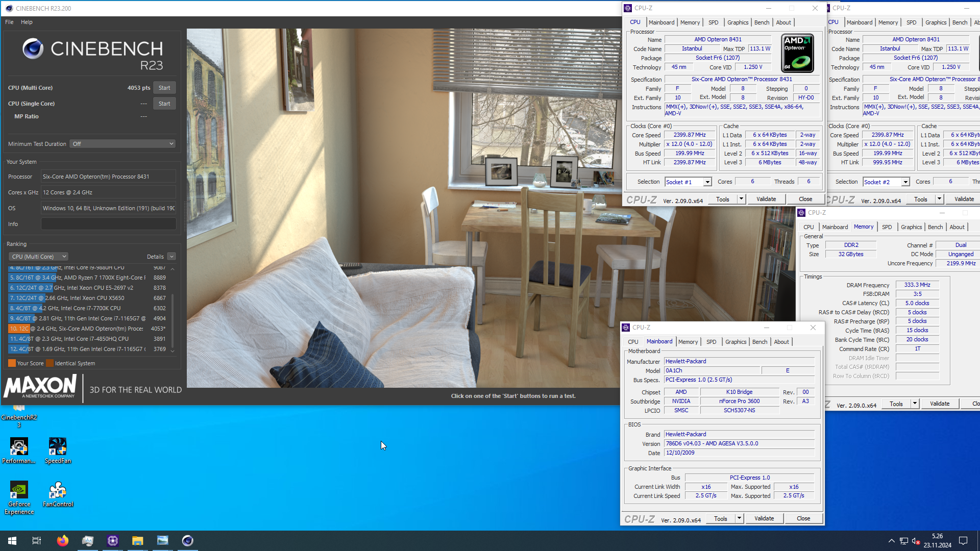Open Graphics tab in Mainboard CPU-Z window
The width and height of the screenshot is (980, 551).
736,342
